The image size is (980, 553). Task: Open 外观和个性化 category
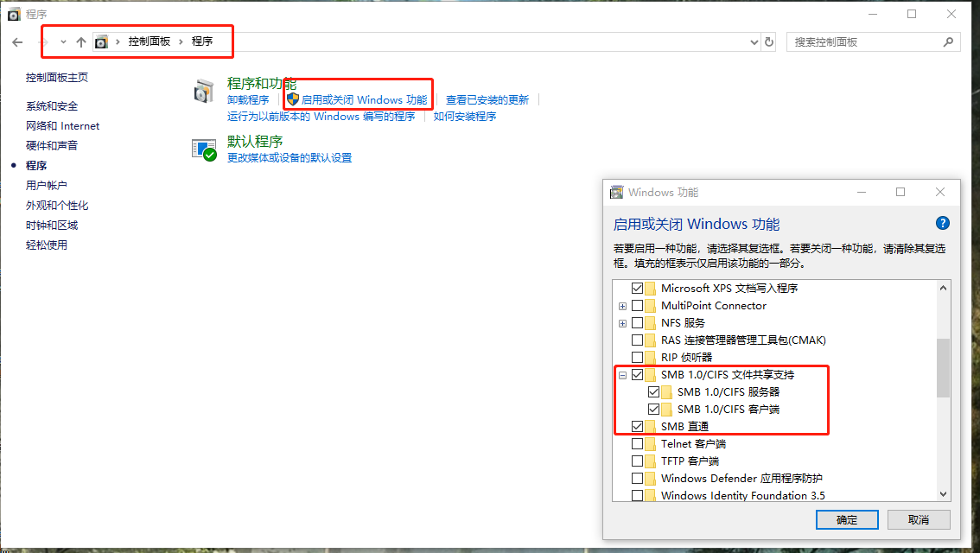pos(57,205)
